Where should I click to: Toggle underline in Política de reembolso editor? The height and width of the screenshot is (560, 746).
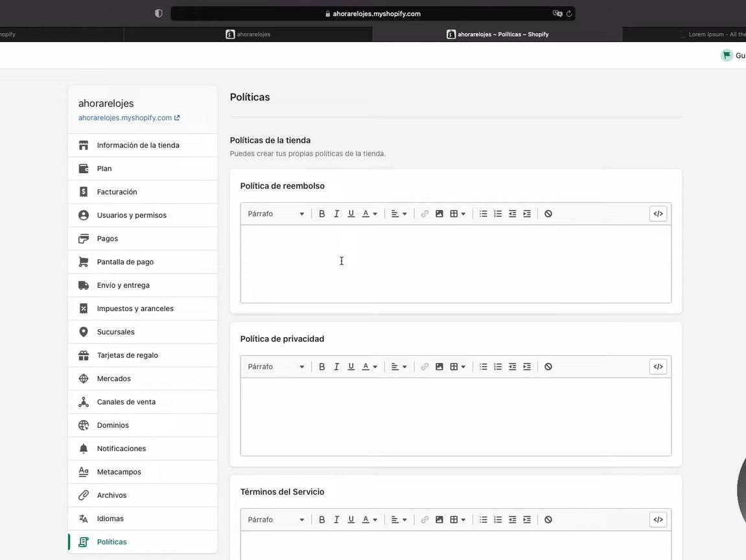pos(351,214)
